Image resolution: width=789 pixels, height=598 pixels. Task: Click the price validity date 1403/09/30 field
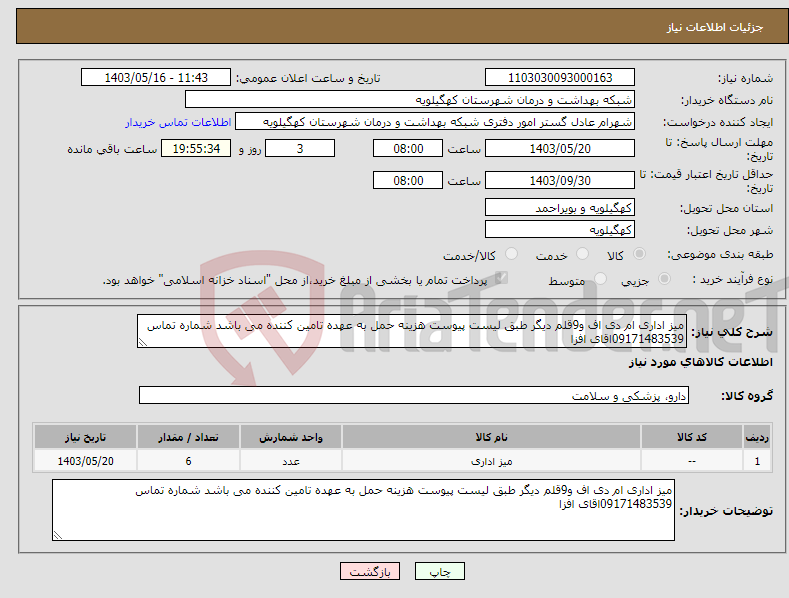(x=560, y=180)
